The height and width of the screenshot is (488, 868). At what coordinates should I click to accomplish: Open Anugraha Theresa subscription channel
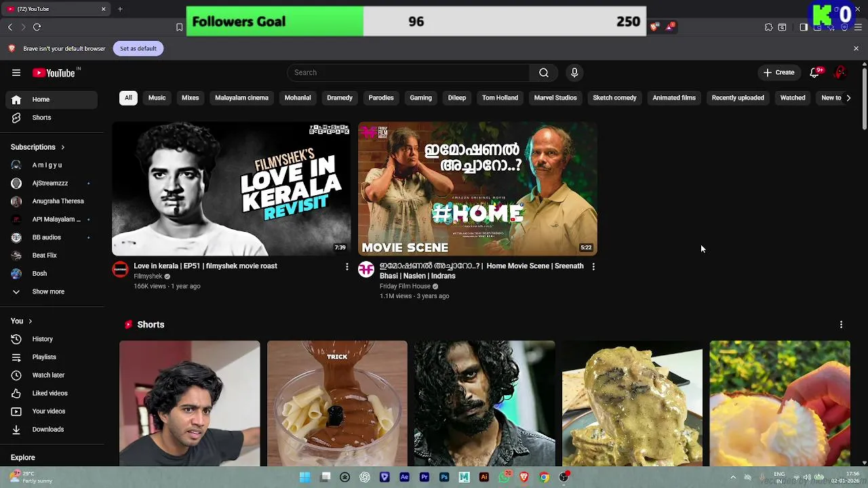point(53,201)
